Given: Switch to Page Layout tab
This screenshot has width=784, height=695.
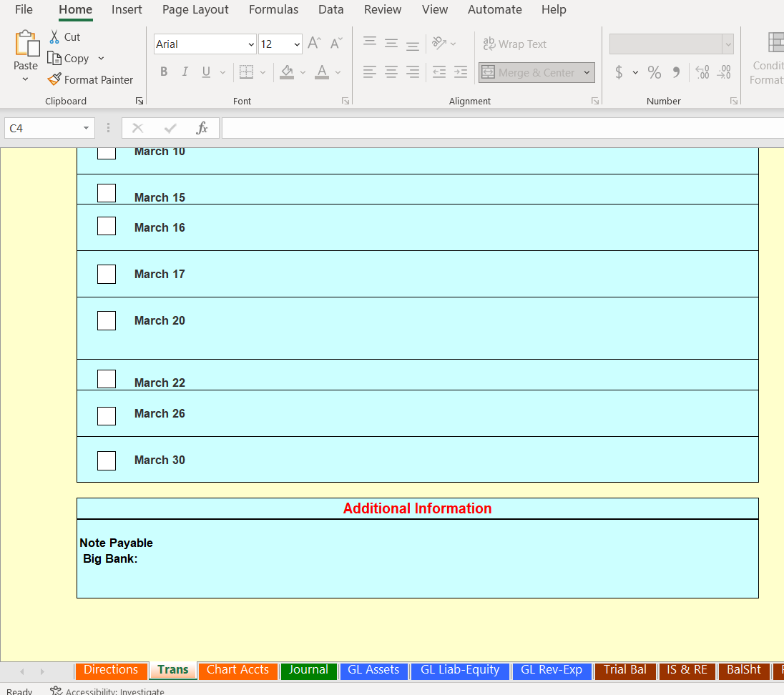Looking at the screenshot, I should coord(195,9).
